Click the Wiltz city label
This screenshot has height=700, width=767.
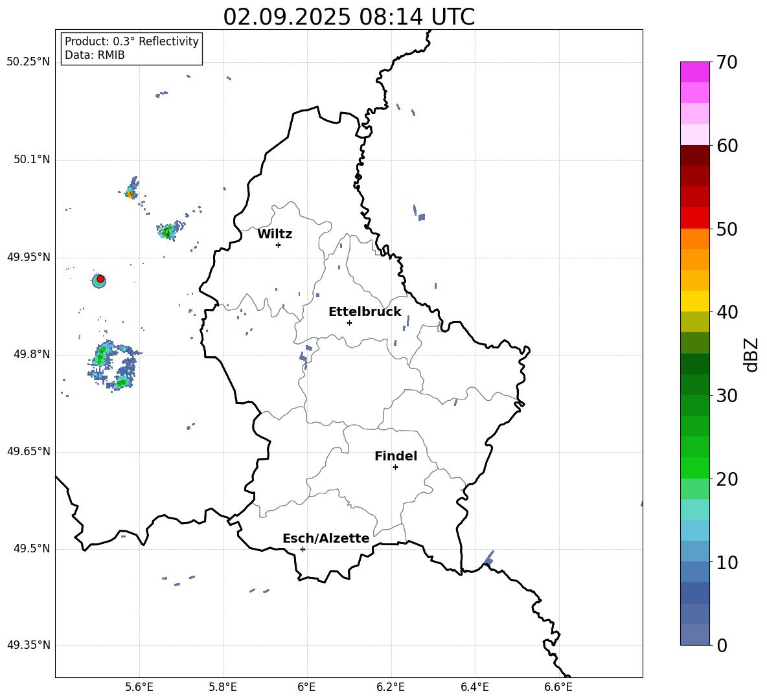click(x=275, y=234)
